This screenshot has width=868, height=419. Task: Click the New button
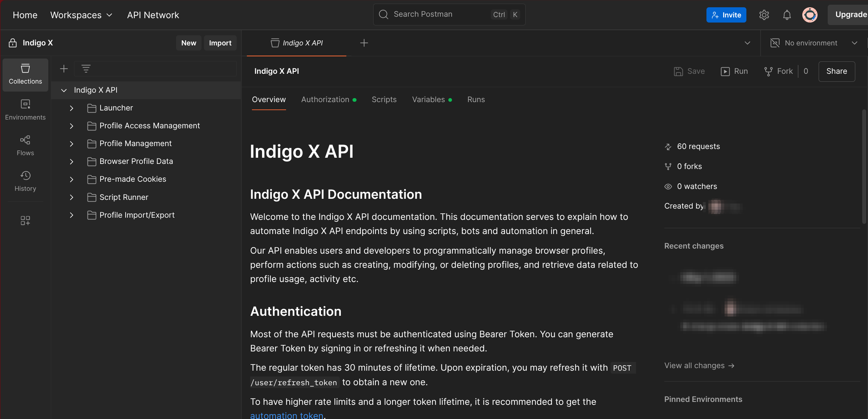188,43
